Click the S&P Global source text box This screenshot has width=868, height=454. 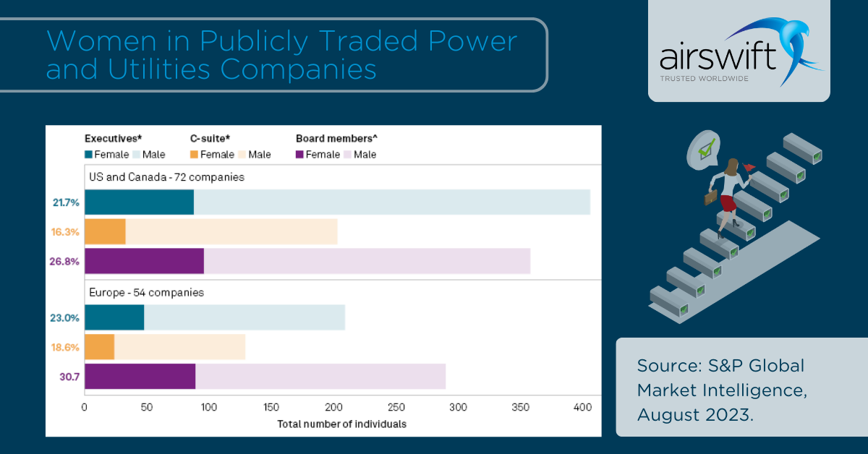click(x=741, y=387)
